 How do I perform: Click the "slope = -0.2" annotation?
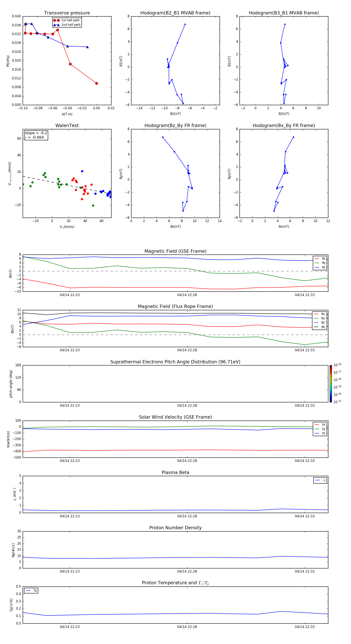tap(36, 133)
